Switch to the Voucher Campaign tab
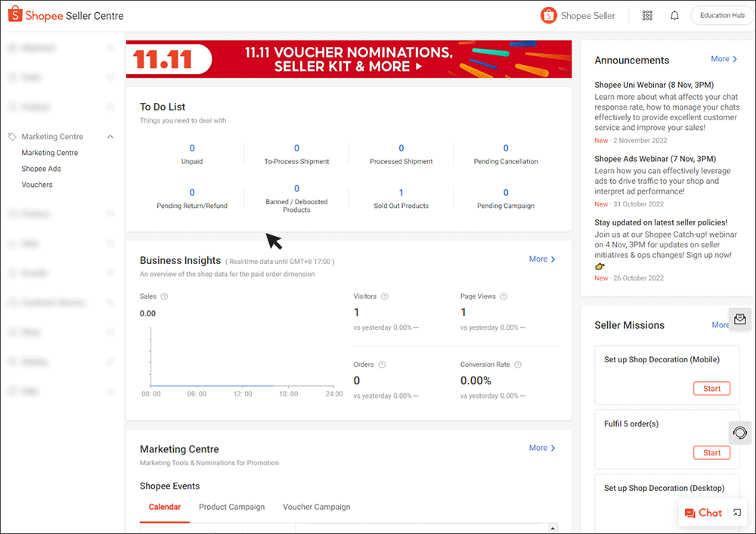This screenshot has width=756, height=534. pyautogui.click(x=316, y=507)
